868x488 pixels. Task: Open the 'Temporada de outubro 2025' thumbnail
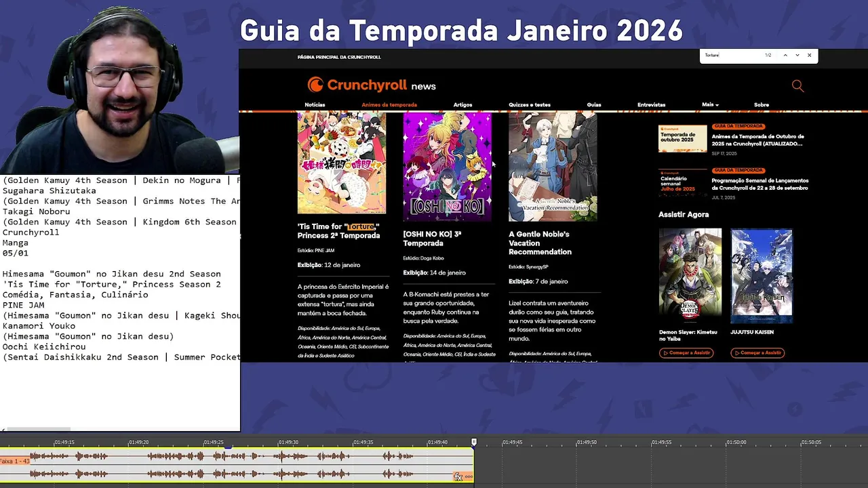(682, 138)
